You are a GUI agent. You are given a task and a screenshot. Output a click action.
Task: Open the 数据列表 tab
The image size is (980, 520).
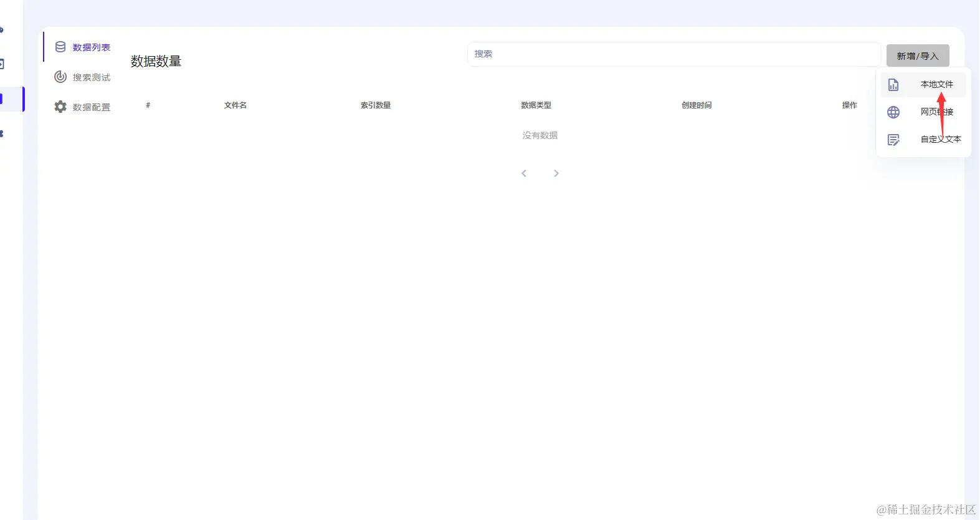point(83,47)
